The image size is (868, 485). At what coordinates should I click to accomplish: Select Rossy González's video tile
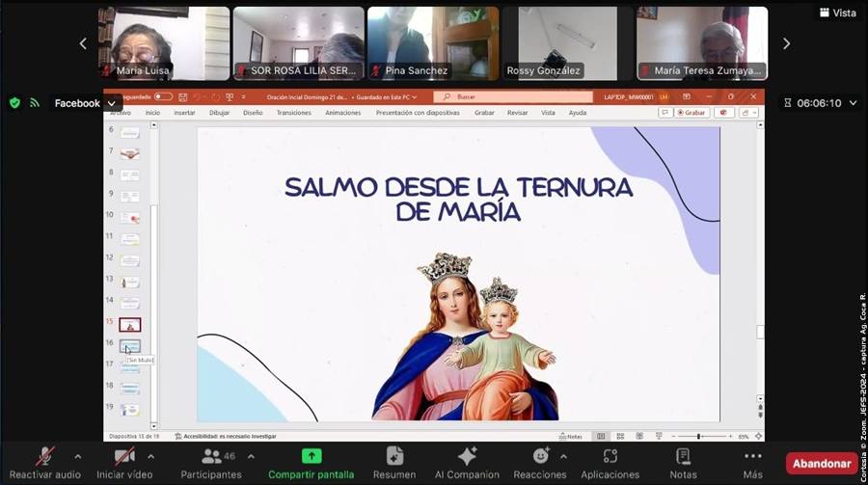point(567,43)
